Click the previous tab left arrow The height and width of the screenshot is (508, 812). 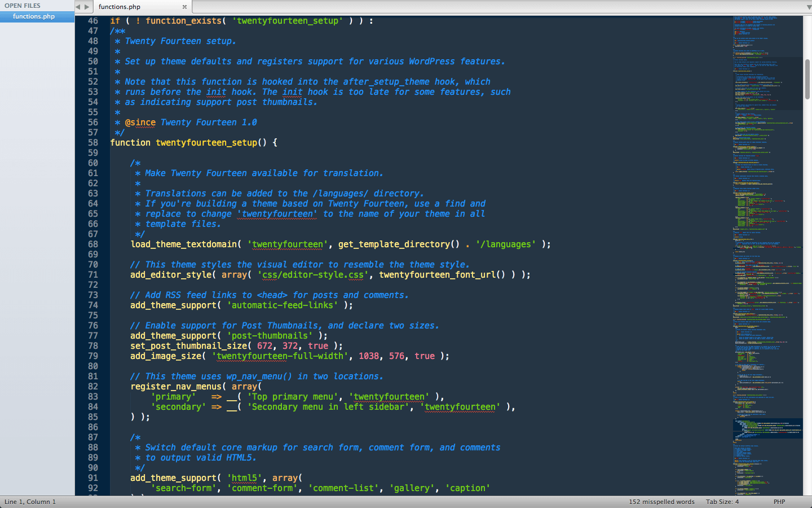tap(78, 7)
